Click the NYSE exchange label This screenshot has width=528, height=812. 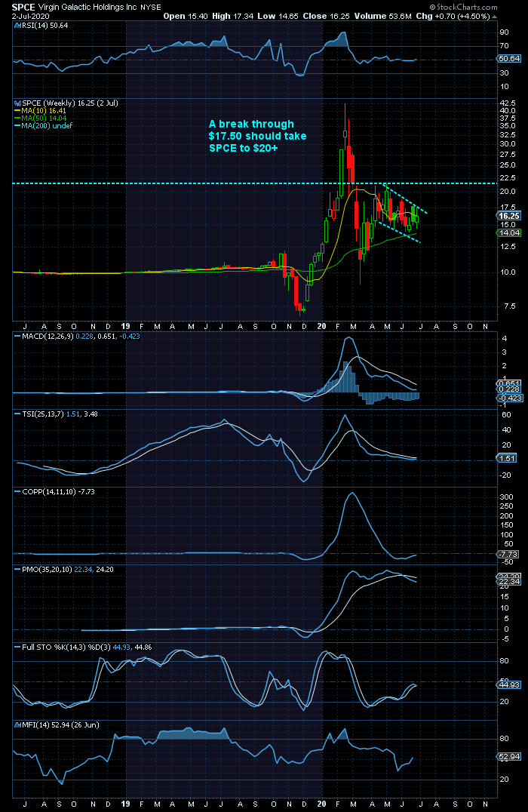[151, 8]
